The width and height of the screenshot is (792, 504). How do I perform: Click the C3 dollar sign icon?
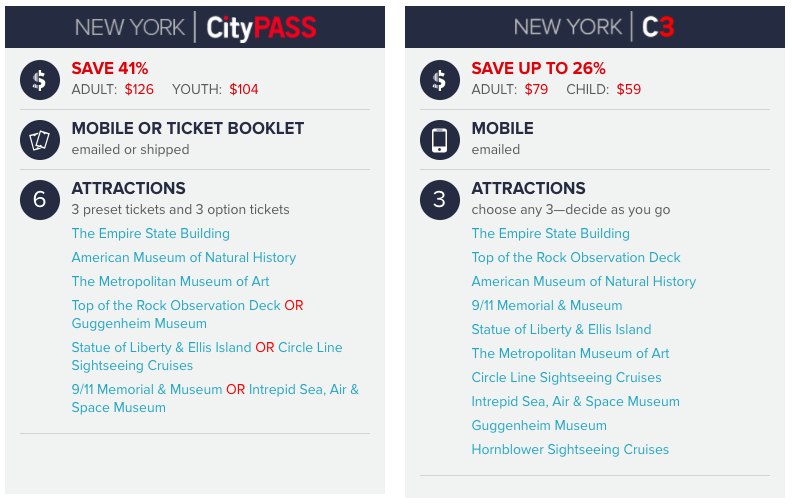coord(440,80)
